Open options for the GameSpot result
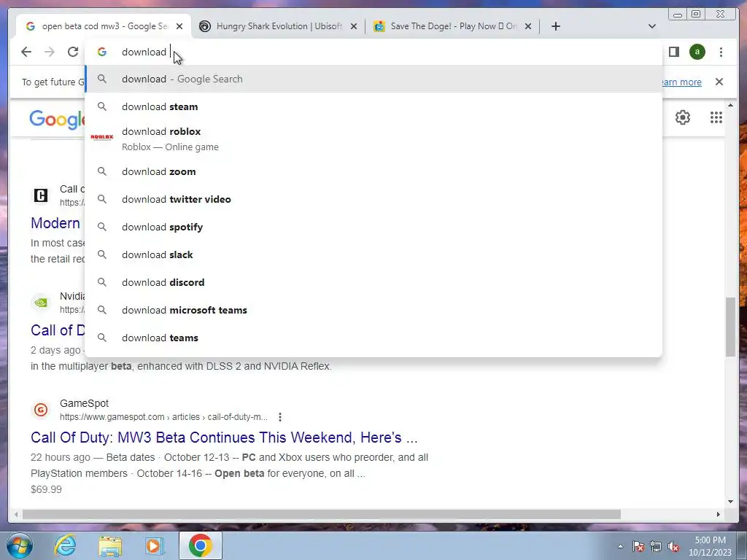 click(x=280, y=417)
